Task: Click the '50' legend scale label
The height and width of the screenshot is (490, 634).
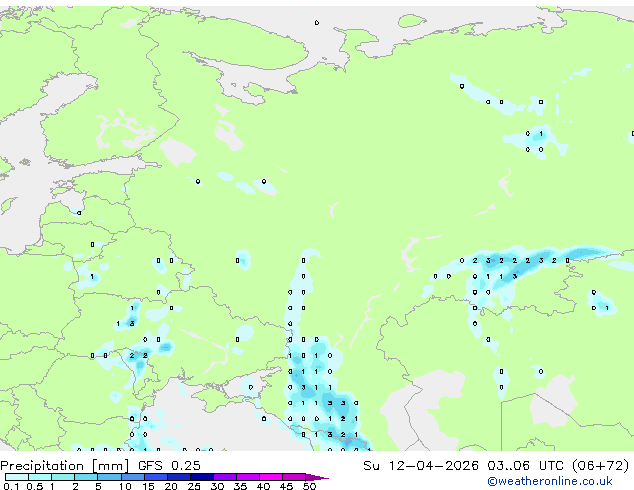Action: (x=309, y=486)
